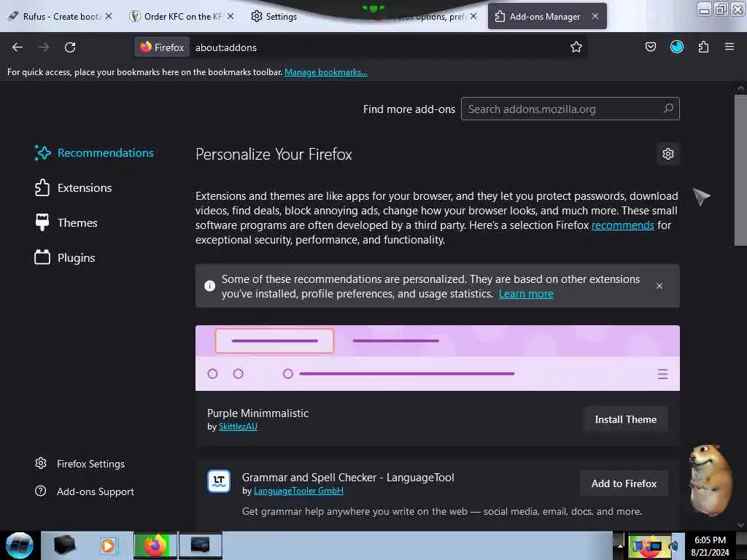Open the Firefox taskbar icon
The height and width of the screenshot is (560, 747).
[155, 545]
